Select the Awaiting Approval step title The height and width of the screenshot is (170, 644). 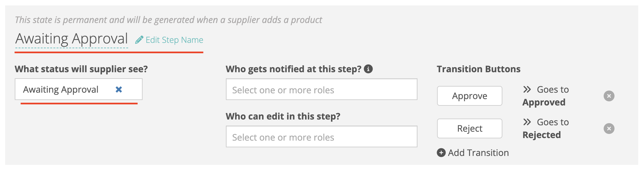tap(72, 39)
